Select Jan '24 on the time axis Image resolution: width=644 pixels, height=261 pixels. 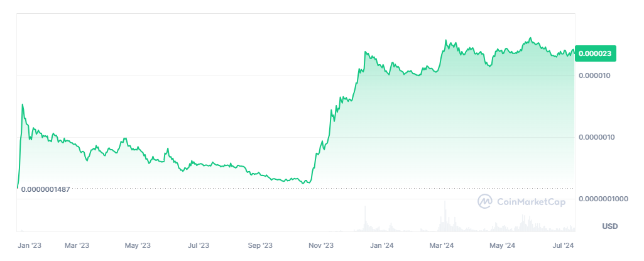click(x=381, y=245)
